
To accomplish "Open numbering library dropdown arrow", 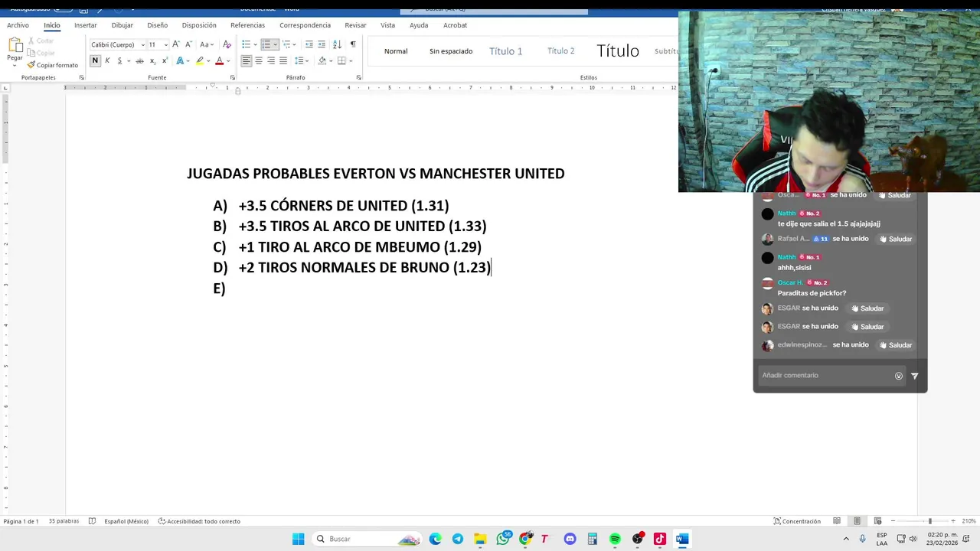I will pyautogui.click(x=275, y=44).
